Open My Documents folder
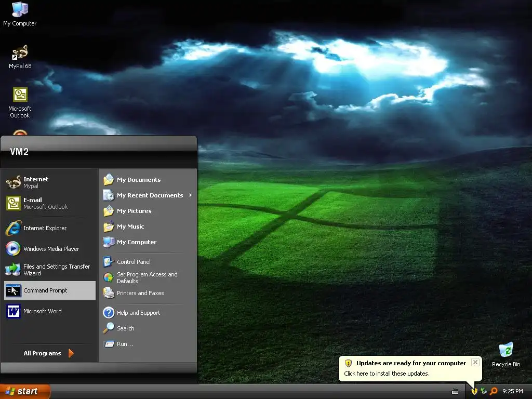Image resolution: width=532 pixels, height=399 pixels. pyautogui.click(x=148, y=180)
